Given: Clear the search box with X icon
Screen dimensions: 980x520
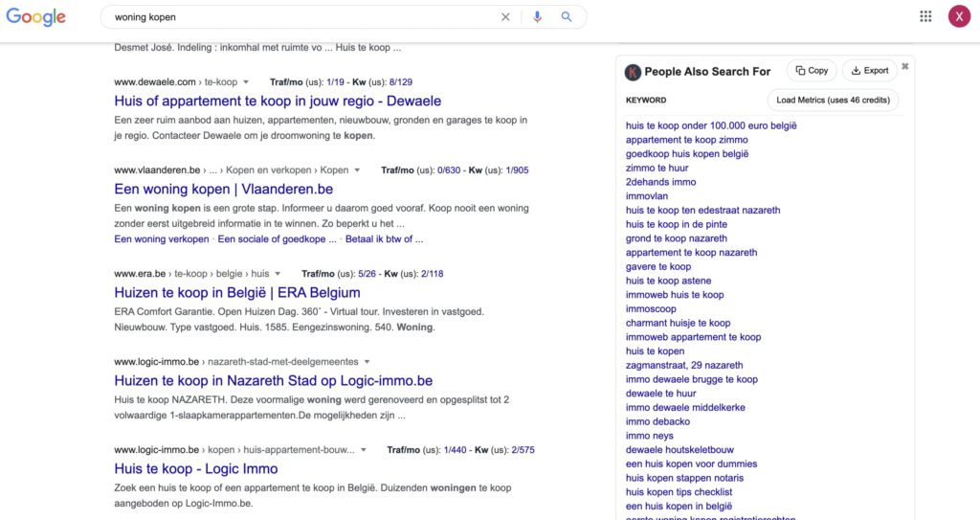Looking at the screenshot, I should (x=505, y=17).
